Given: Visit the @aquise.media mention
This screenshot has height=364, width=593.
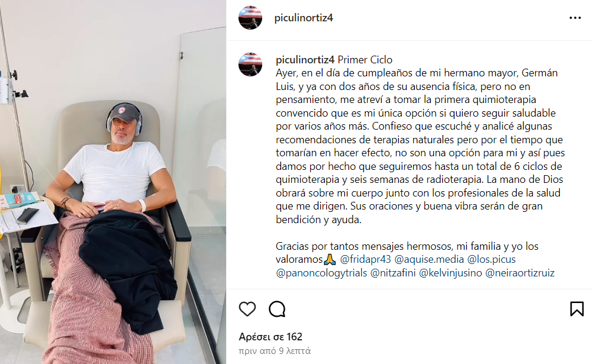Looking at the screenshot, I should 429,259.
